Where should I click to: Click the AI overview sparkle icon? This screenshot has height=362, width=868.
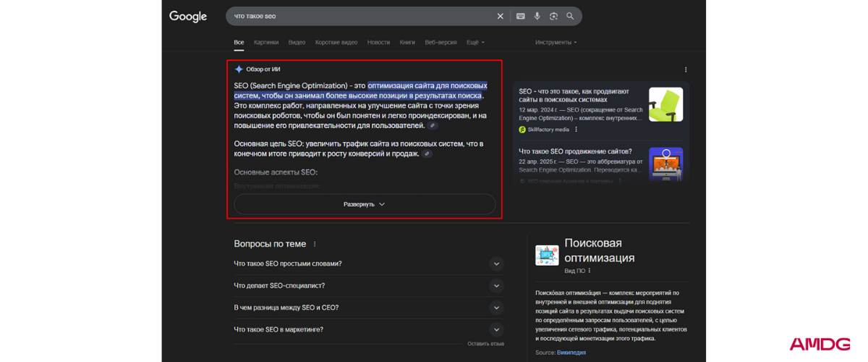[239, 70]
